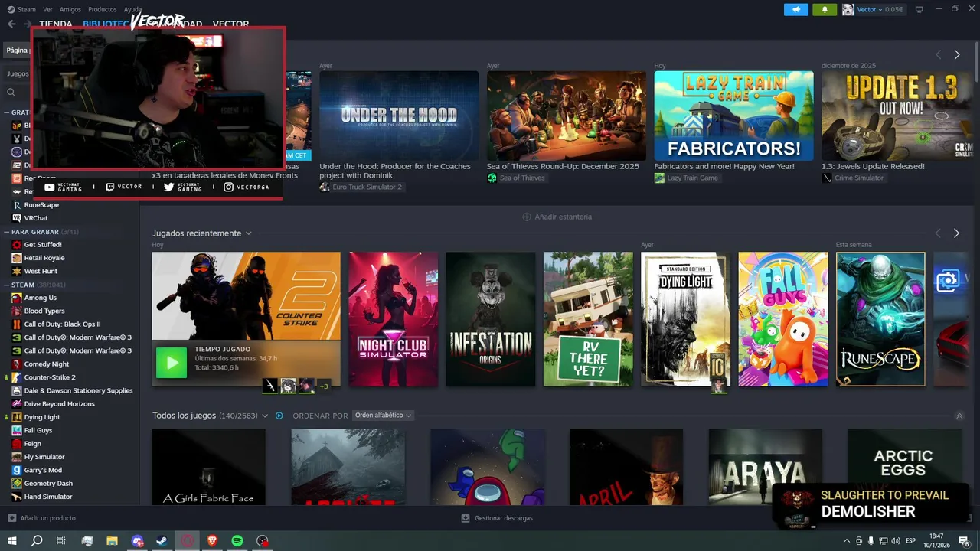The image size is (980, 551).
Task: Open Spotify from the taskbar
Action: tap(237, 540)
